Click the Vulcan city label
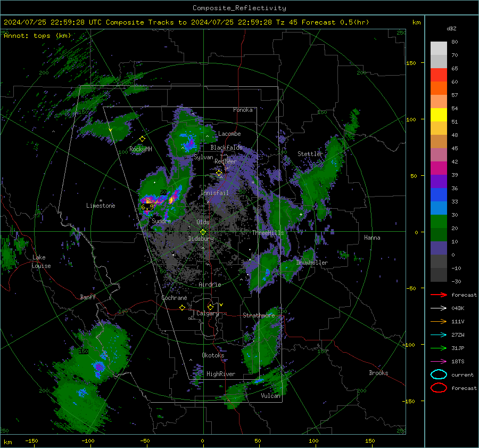Image resolution: width=479 pixels, height=448 pixels. (x=270, y=396)
